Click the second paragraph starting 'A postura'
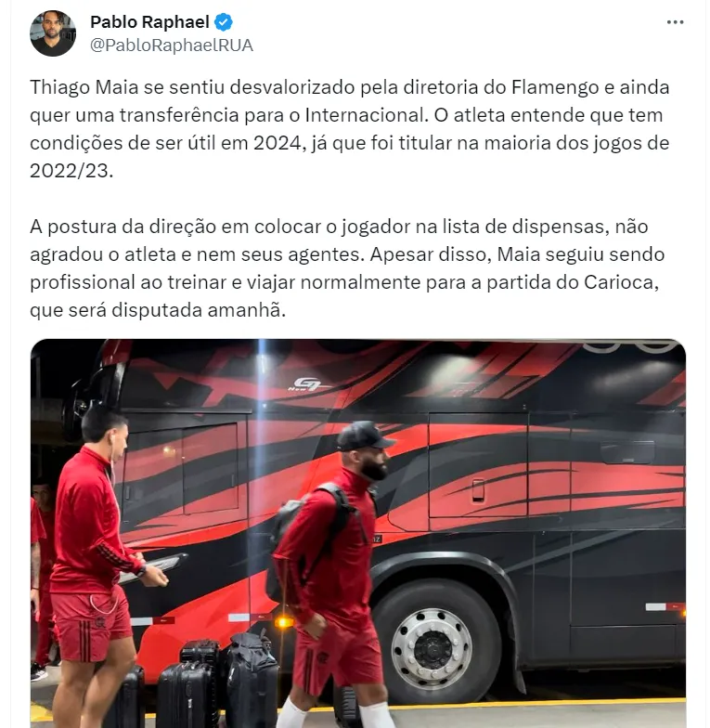Screen dimensions: 710x728 [x=347, y=268]
